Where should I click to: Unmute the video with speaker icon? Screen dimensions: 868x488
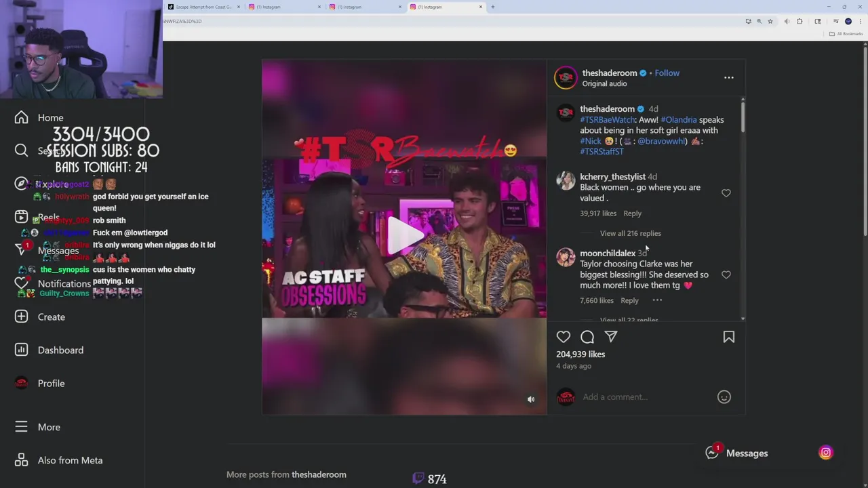point(531,399)
